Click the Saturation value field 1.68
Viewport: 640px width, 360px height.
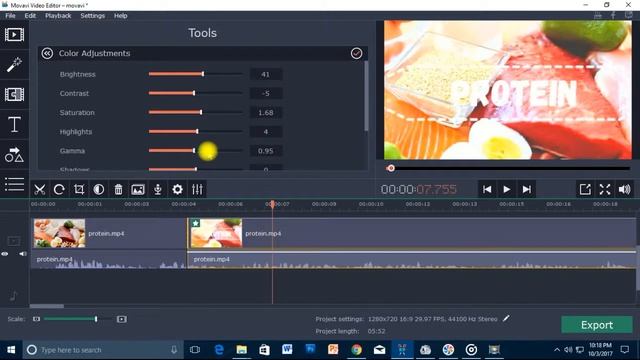(266, 113)
